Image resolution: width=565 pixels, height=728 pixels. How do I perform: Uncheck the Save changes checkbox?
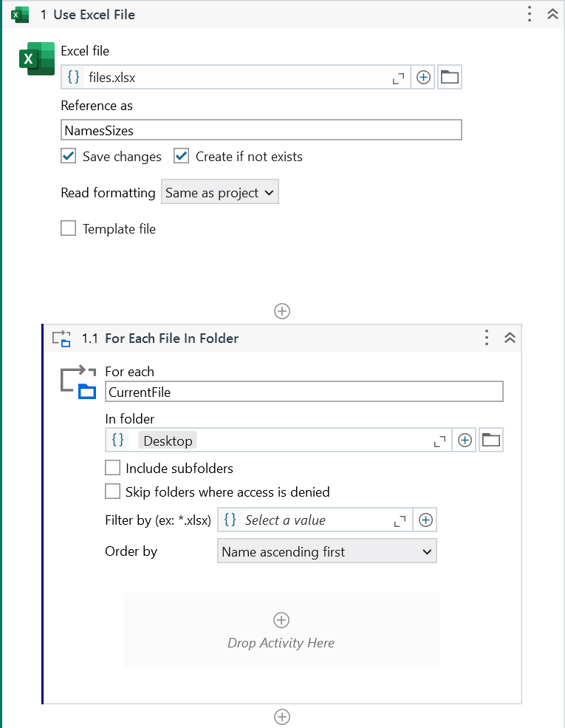coord(69,156)
